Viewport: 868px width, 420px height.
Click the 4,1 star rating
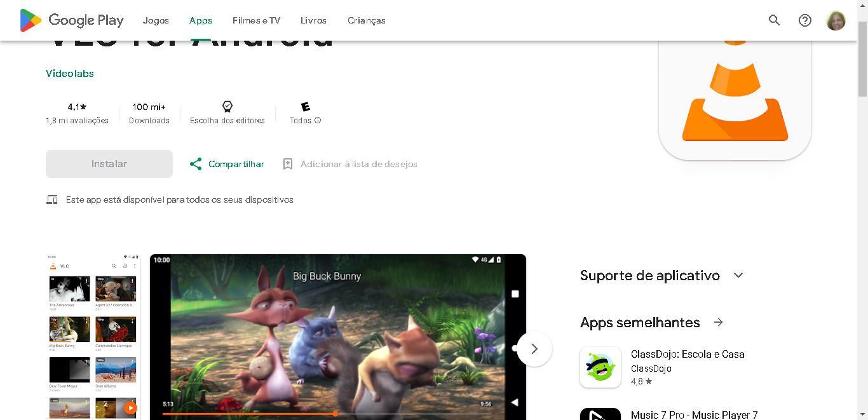tap(77, 107)
